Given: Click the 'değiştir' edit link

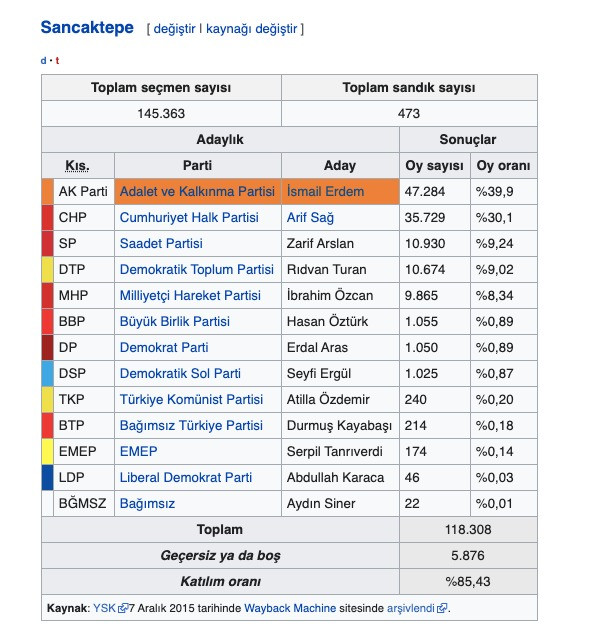Looking at the screenshot, I should point(175,29).
